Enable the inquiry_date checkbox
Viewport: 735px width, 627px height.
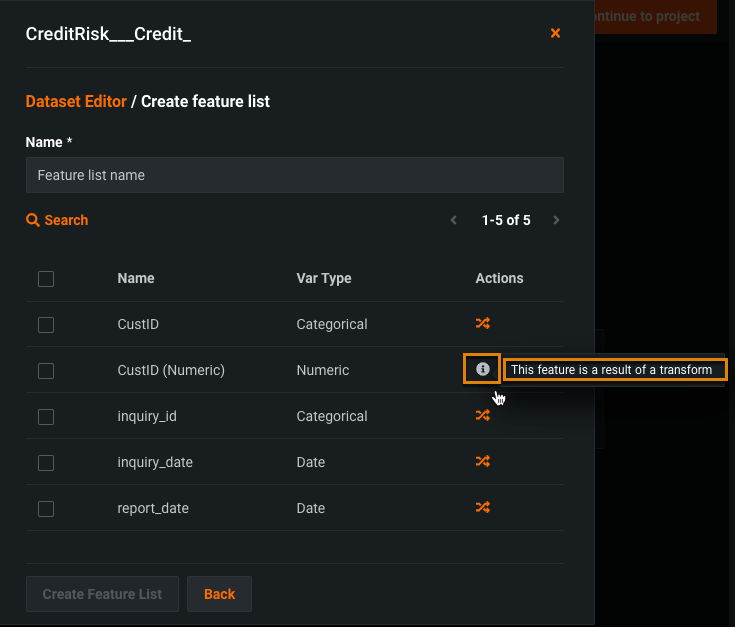coord(46,463)
